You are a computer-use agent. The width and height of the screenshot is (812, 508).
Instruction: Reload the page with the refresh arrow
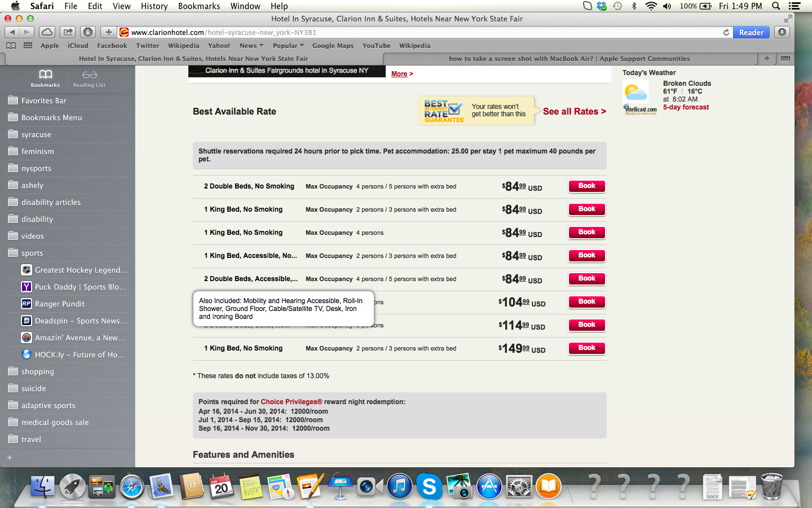click(x=726, y=32)
